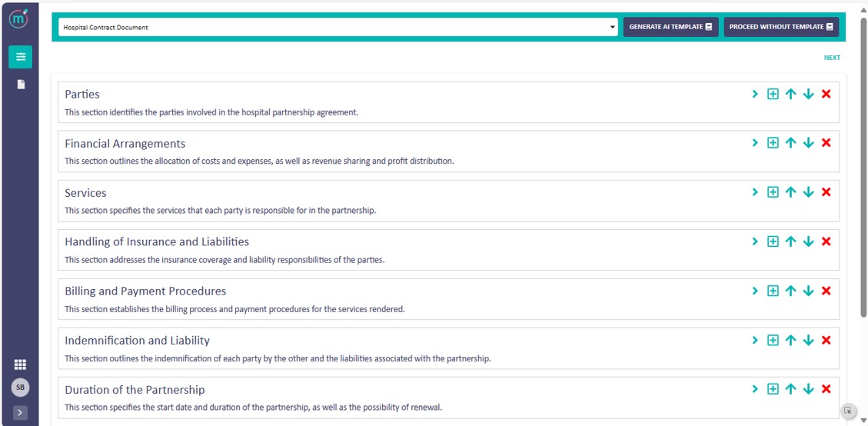Delete the Services section
The height and width of the screenshot is (426, 868).
pyautogui.click(x=826, y=192)
